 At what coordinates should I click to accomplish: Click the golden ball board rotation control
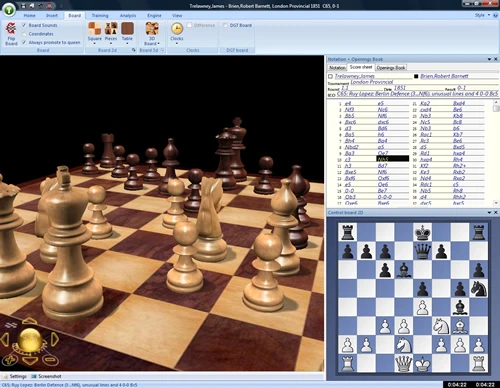[x=30, y=339]
